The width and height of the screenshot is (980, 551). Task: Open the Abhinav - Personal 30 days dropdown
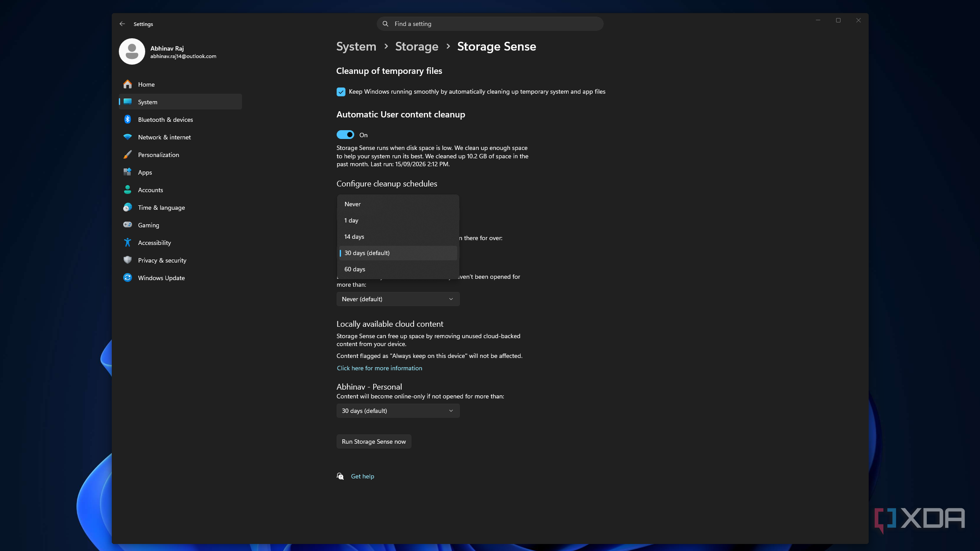[x=398, y=411]
